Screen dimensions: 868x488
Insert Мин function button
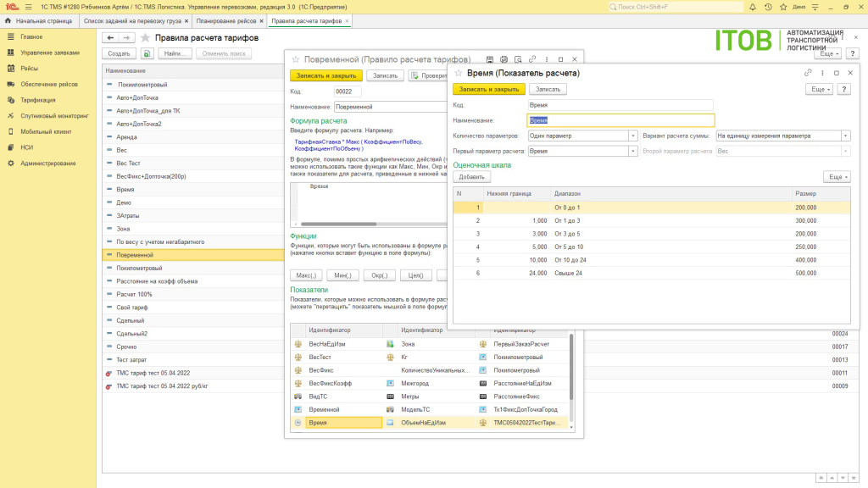342,275
